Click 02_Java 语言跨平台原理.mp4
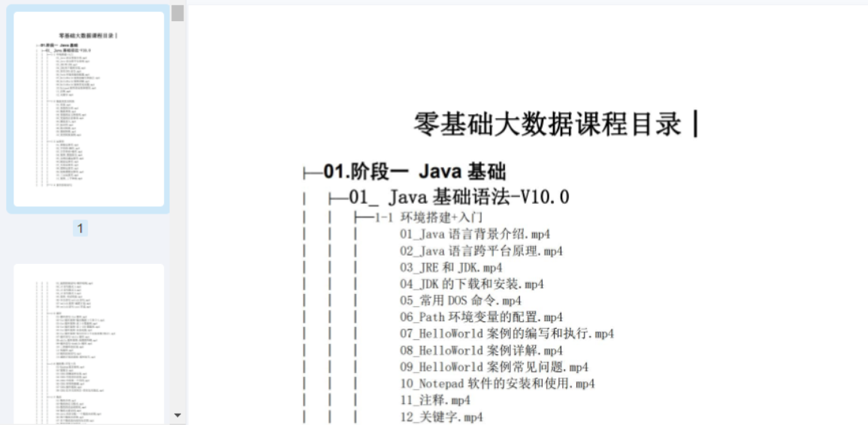The height and width of the screenshot is (425, 868). click(482, 251)
